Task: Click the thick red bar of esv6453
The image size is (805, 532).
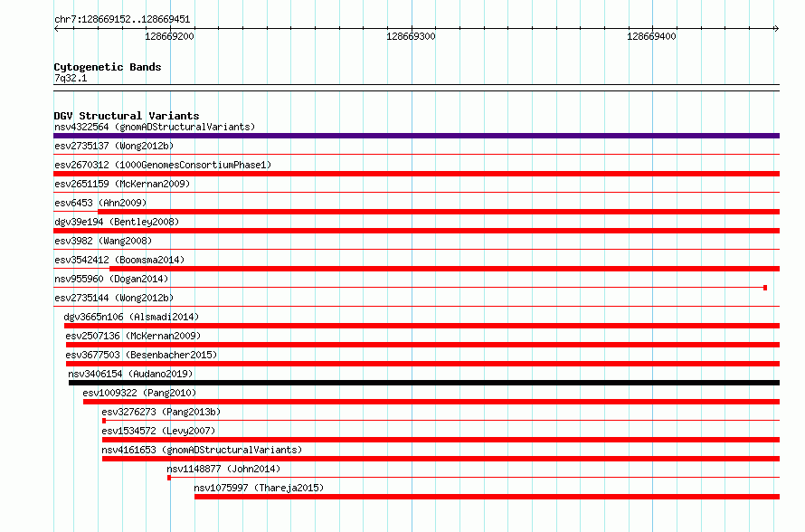Action: coord(439,212)
